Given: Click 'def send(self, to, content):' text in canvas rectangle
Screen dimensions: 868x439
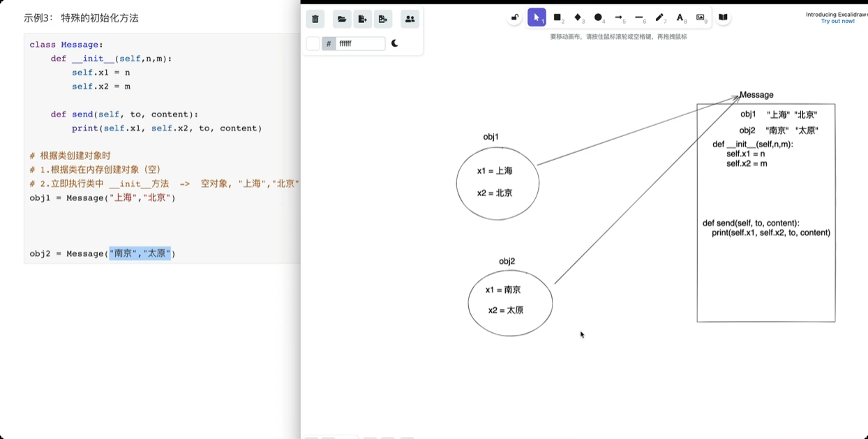Looking at the screenshot, I should click(x=751, y=223).
